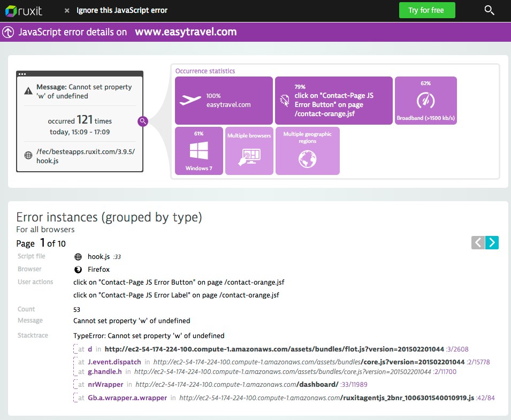Click the warning triangle icon by Message
The width and height of the screenshot is (511, 420).
[x=28, y=91]
